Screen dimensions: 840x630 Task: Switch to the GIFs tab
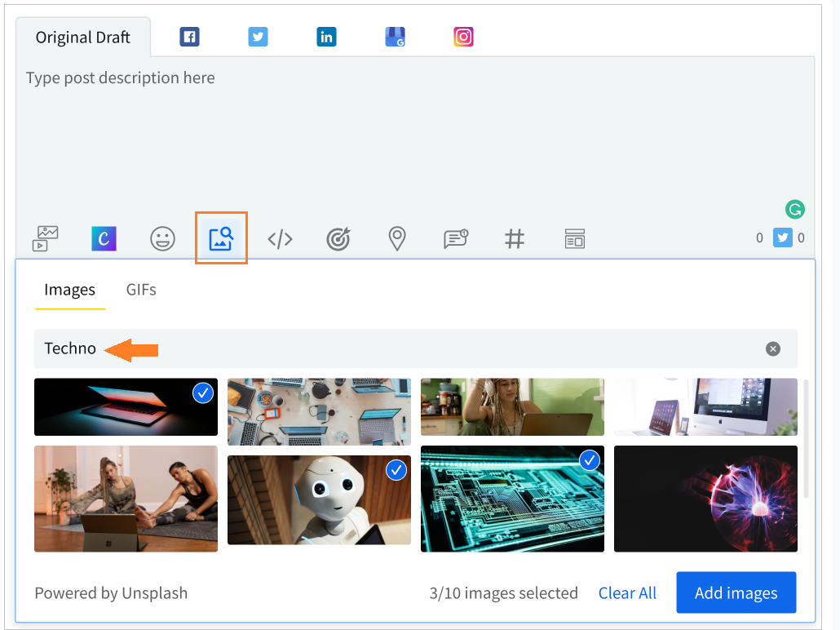tap(141, 290)
